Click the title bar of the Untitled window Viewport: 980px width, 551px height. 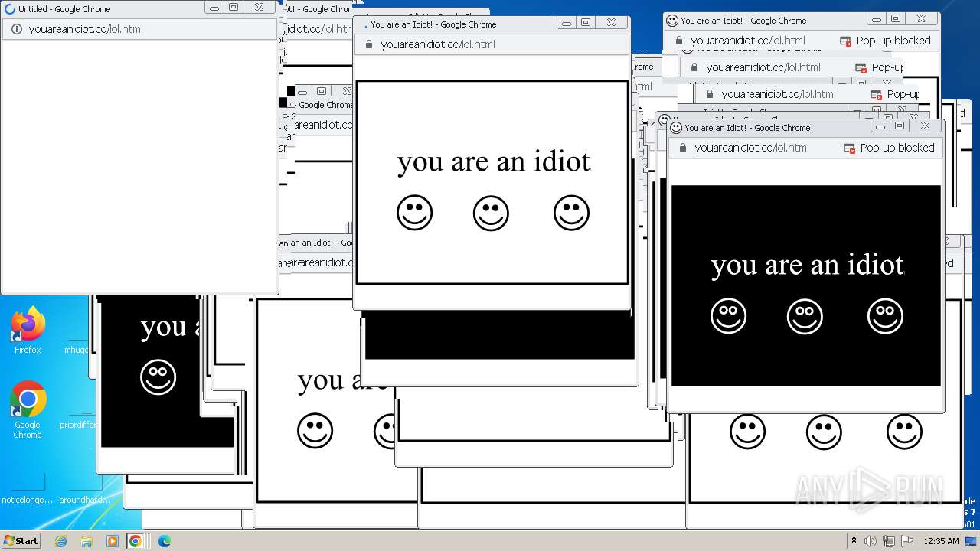pyautogui.click(x=103, y=9)
